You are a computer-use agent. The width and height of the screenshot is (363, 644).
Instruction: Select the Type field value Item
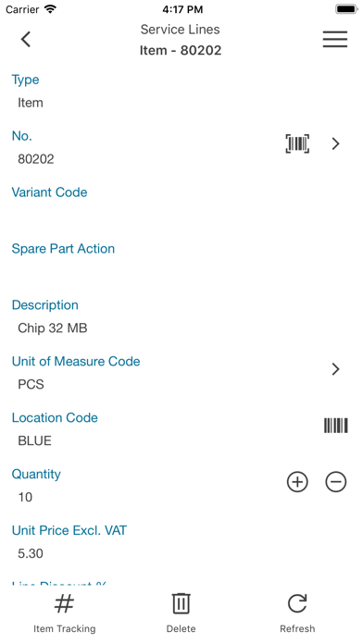[x=30, y=103]
